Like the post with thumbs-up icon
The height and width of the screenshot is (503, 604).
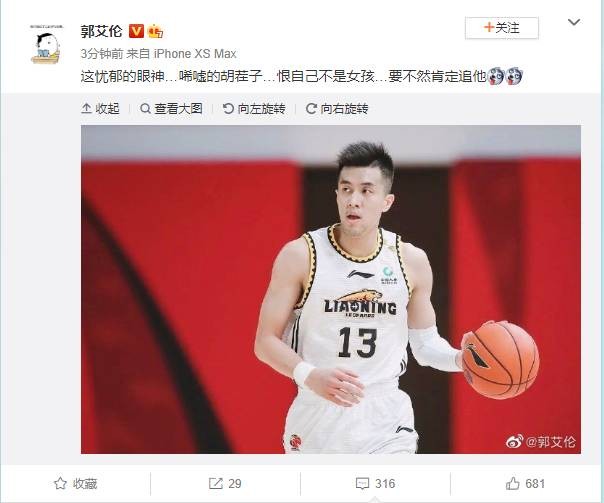[x=513, y=483]
